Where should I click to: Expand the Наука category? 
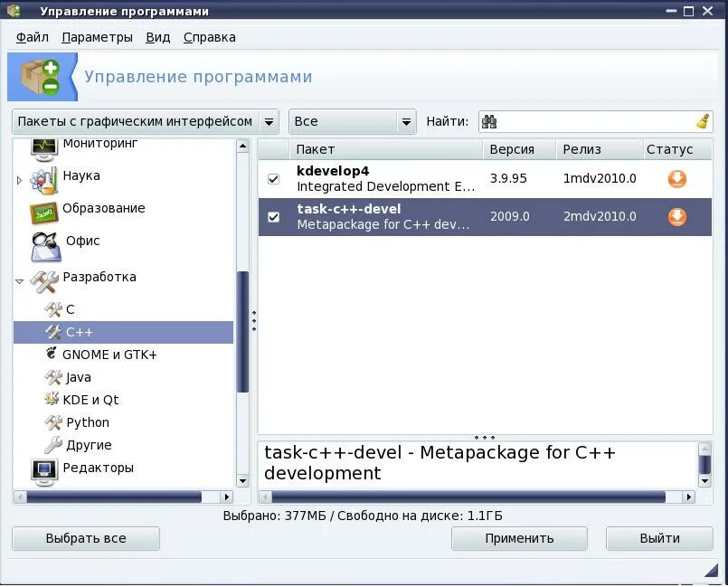(x=19, y=180)
